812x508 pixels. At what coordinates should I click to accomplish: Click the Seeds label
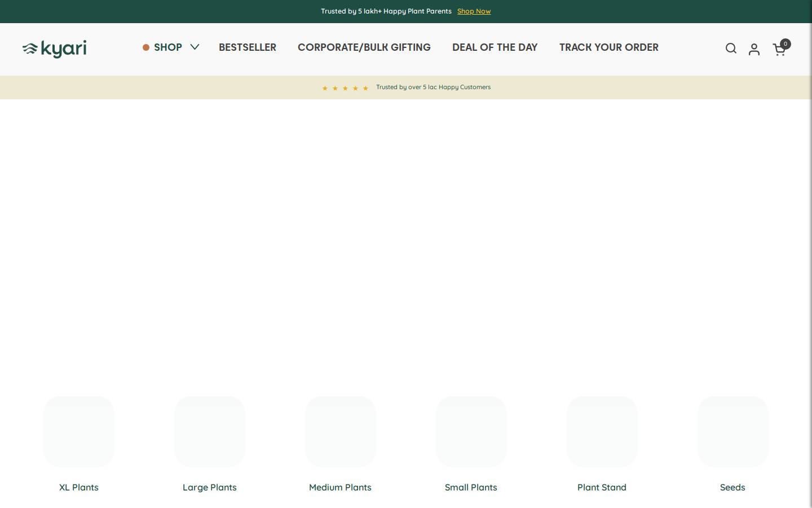pyautogui.click(x=733, y=487)
